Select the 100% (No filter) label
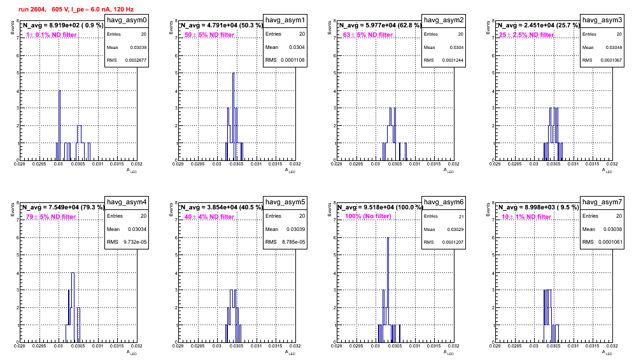 pyautogui.click(x=369, y=216)
